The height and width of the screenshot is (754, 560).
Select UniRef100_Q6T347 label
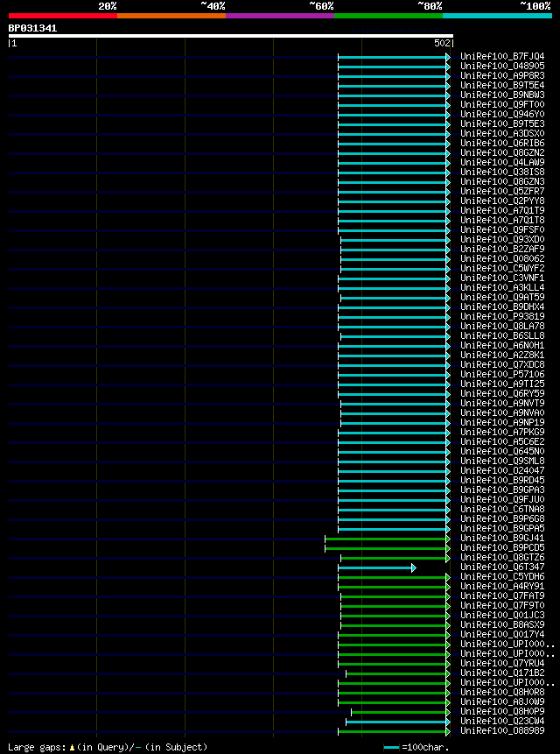(x=502, y=567)
